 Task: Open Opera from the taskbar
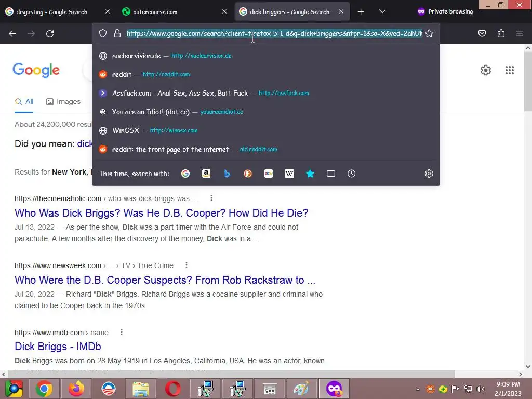pos(173,389)
